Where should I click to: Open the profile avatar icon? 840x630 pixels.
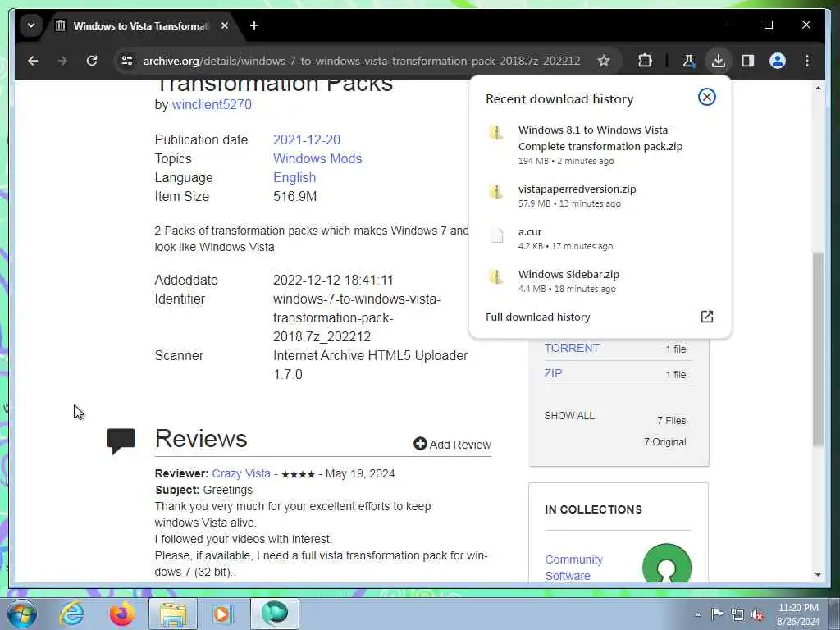coord(778,61)
